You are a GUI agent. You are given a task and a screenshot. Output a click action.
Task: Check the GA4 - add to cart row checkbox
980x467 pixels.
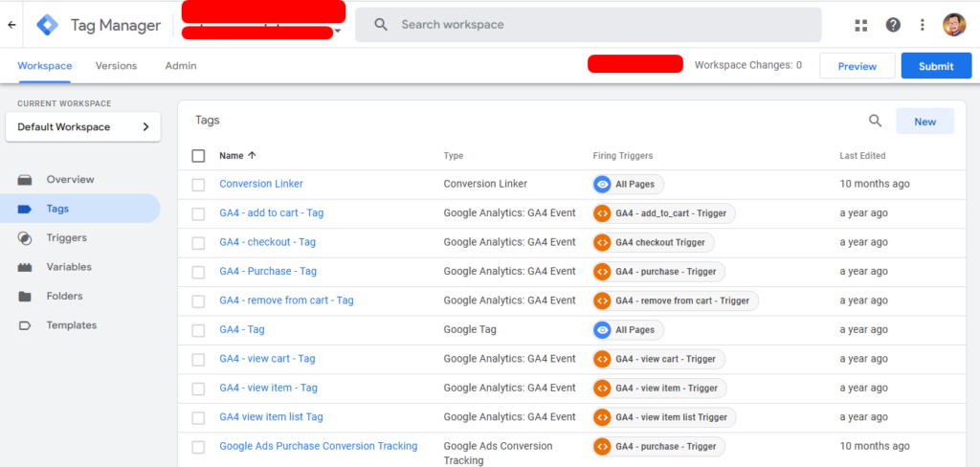click(198, 213)
